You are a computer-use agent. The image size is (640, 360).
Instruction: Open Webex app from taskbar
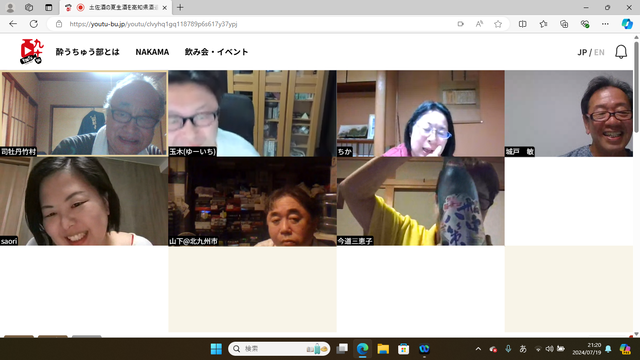coord(424,349)
